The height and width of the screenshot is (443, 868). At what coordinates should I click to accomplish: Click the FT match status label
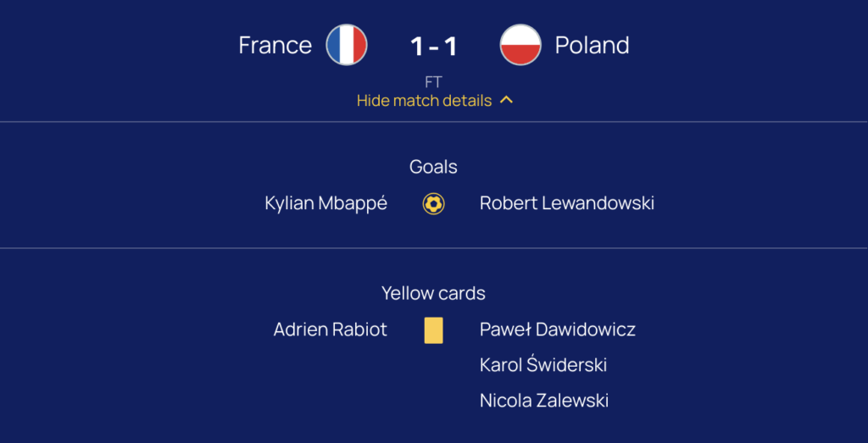point(433,82)
